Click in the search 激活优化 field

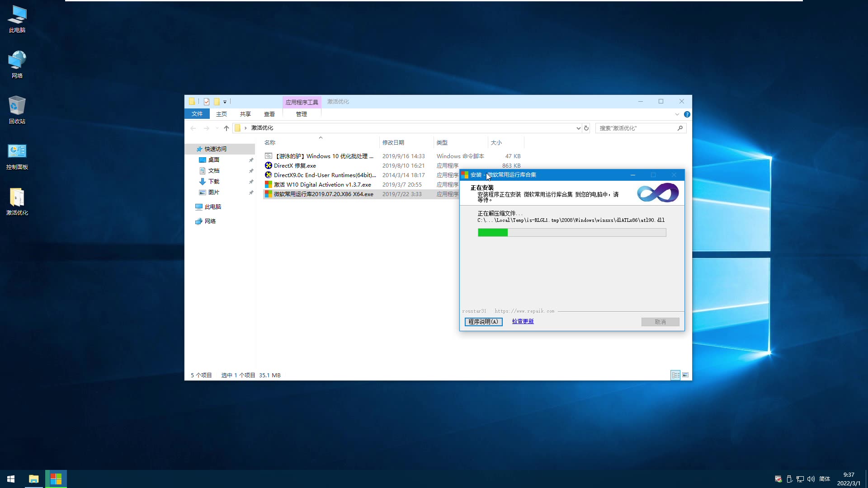(636, 128)
